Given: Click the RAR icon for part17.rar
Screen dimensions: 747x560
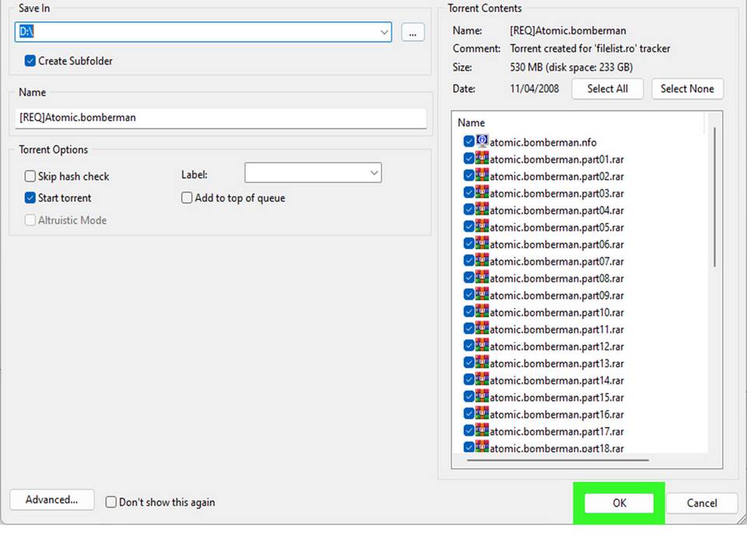Looking at the screenshot, I should [482, 430].
